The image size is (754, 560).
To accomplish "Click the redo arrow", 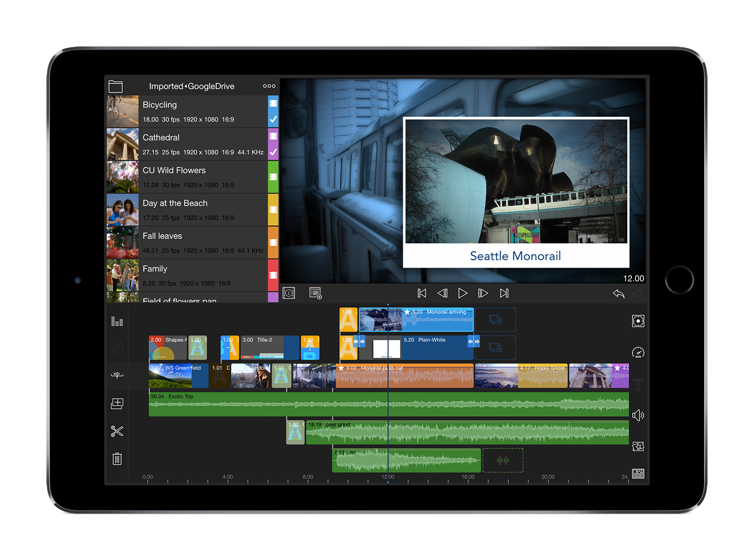I will pyautogui.click(x=637, y=294).
